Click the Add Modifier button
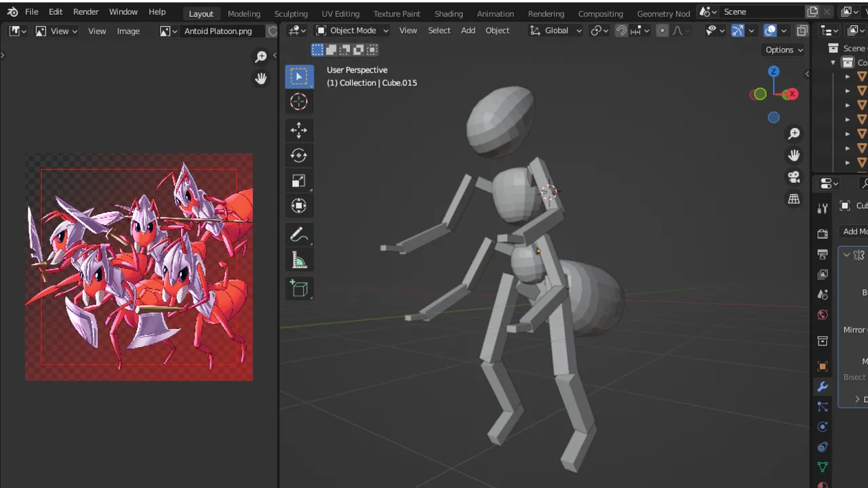The image size is (868, 488). (854, 232)
